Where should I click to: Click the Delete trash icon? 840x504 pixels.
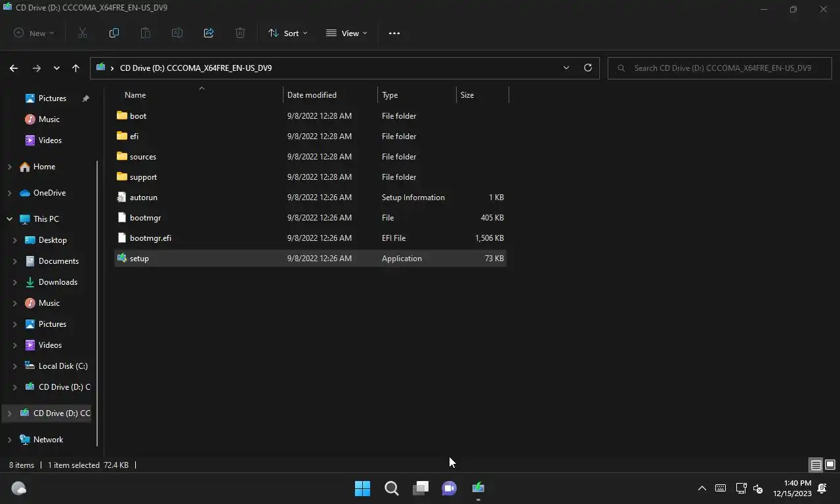[240, 33]
